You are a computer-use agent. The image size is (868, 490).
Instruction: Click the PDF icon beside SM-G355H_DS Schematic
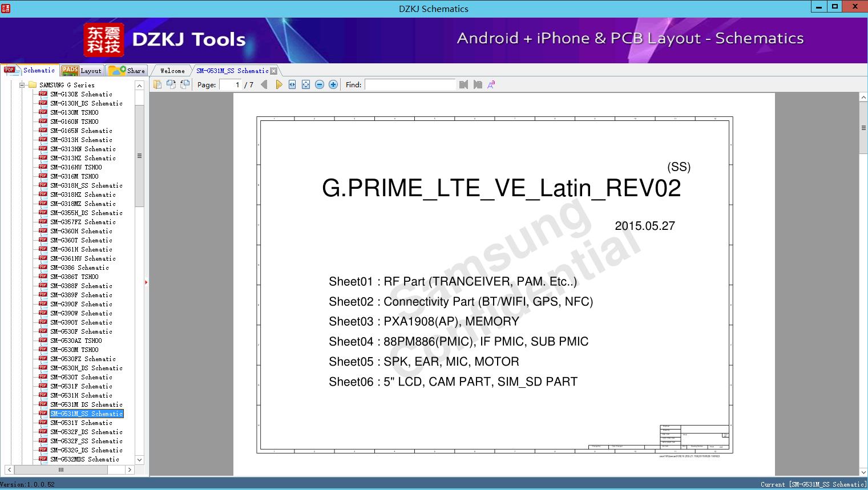tap(43, 213)
